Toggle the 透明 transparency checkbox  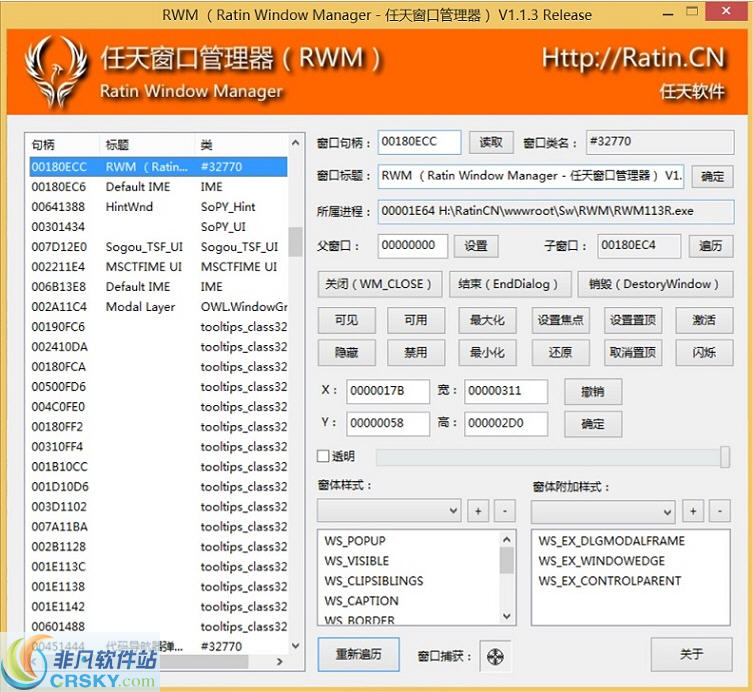coord(323,456)
